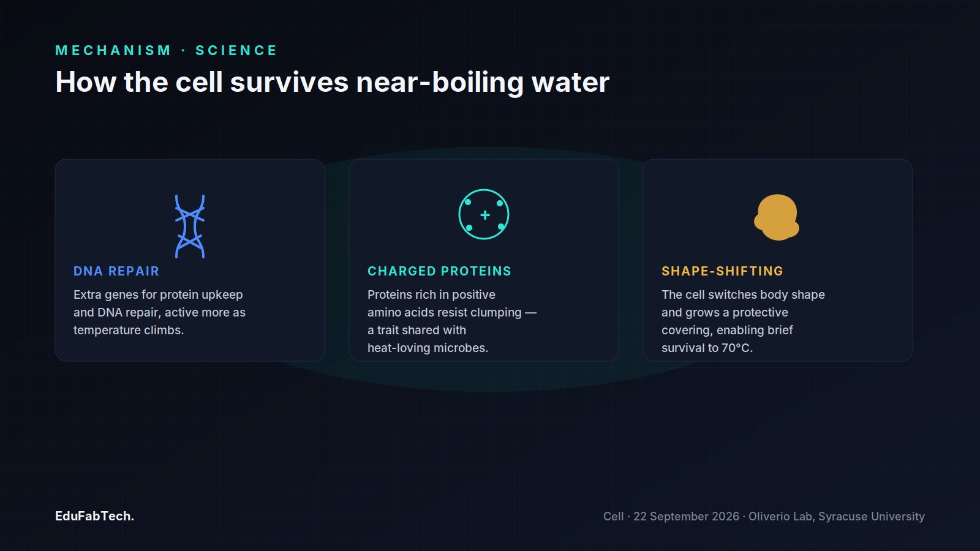Click the shape-shifting description paragraph

coord(743,321)
